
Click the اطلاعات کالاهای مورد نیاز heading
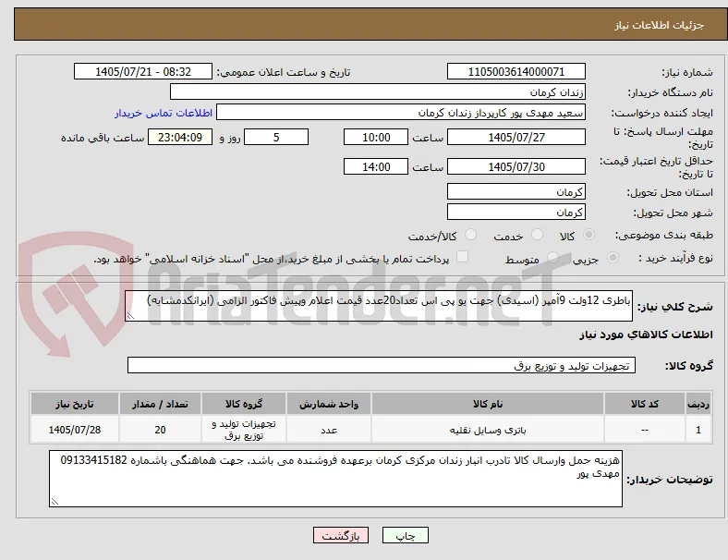(646, 335)
